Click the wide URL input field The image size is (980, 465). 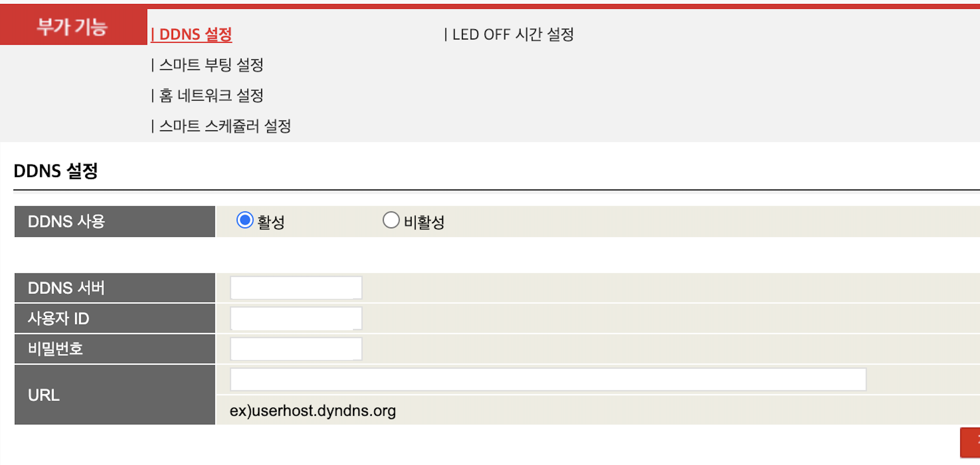click(548, 379)
